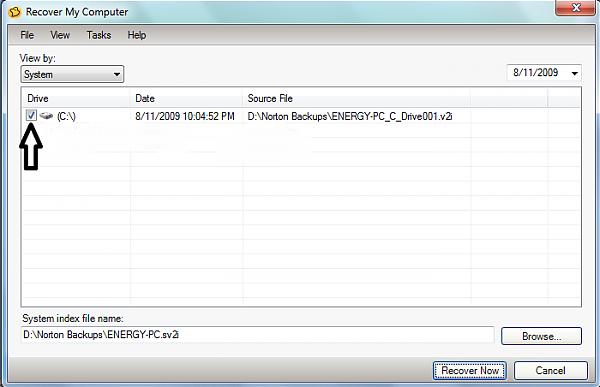
Task: Click the Recover Now button
Action: click(470, 371)
